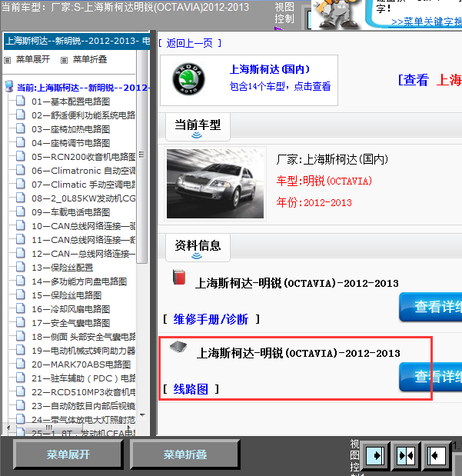Viewport: 462px width, 476px height.
Task: Click the gray chip icon for wiring diagrams
Action: (178, 347)
